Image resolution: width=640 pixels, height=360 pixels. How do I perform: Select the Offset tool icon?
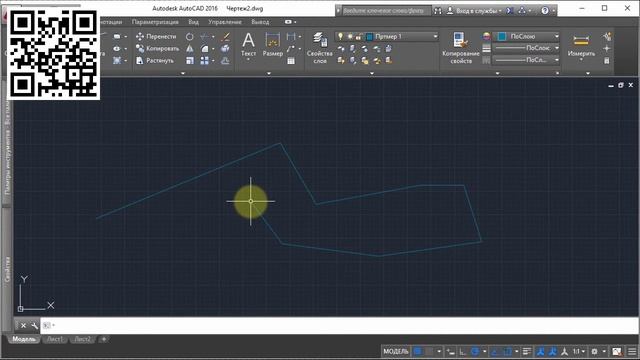(x=225, y=60)
